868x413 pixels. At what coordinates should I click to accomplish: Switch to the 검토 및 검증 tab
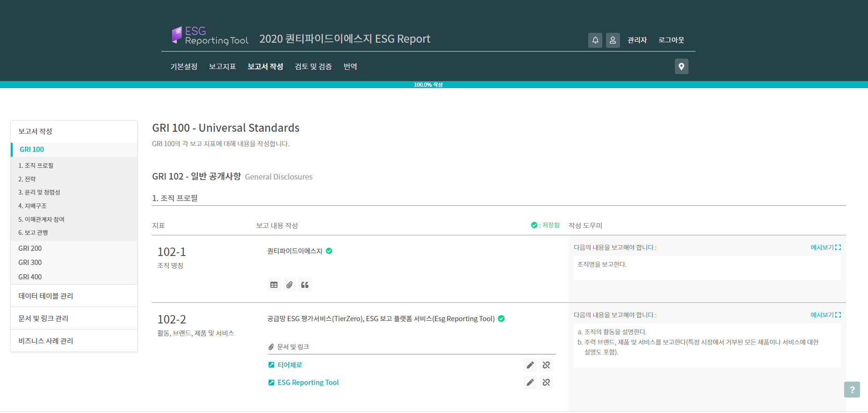[x=313, y=67]
